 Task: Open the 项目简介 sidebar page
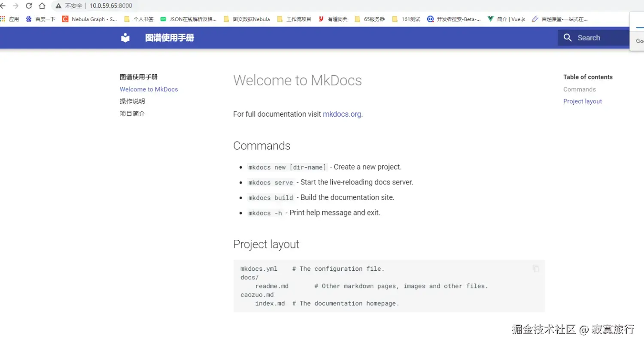[132, 114]
